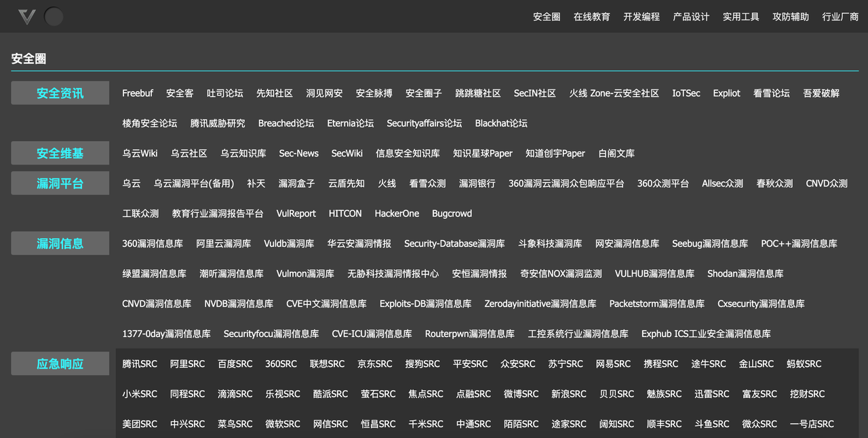Open the Bugcrowd link

452,214
